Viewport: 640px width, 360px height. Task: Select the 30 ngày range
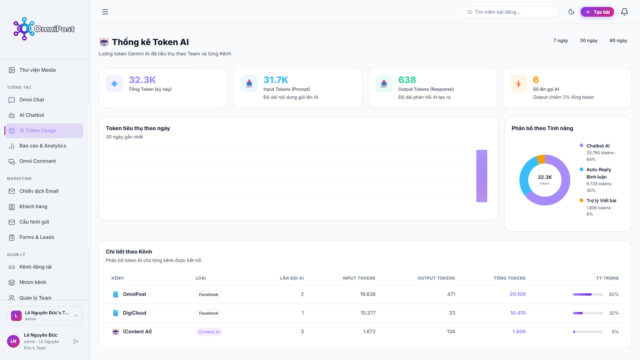pos(589,40)
